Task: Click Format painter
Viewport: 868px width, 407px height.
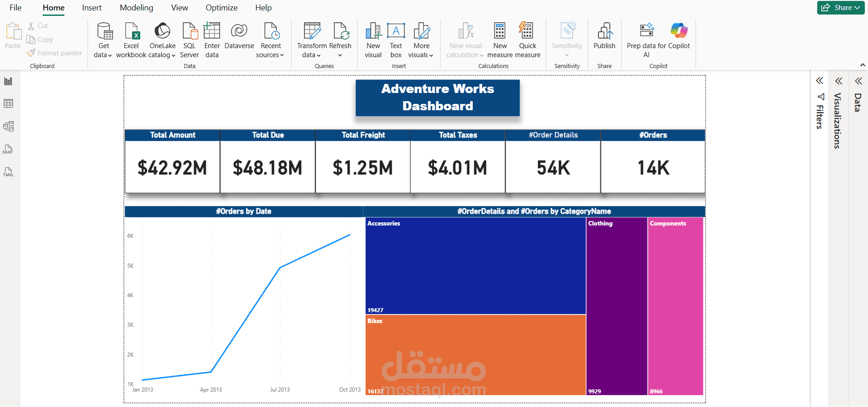Action: 54,53
